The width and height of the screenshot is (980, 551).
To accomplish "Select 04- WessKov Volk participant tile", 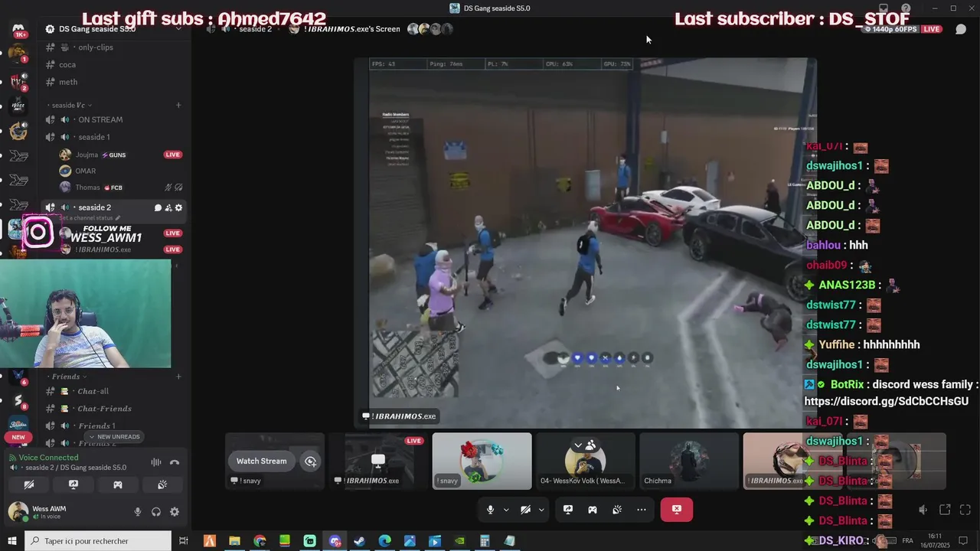I will 585,461.
